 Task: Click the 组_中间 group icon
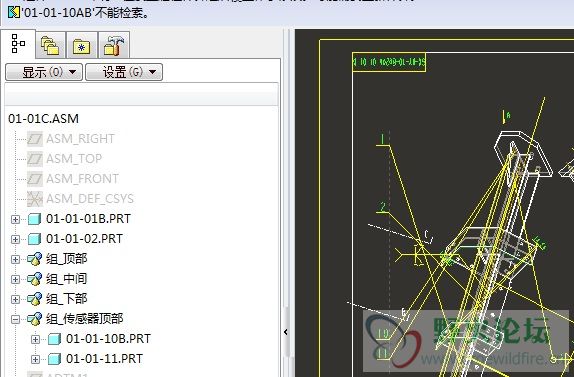(34, 279)
